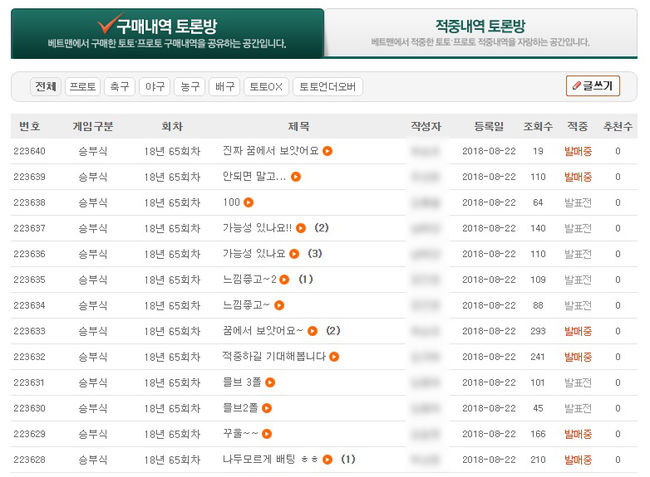This screenshot has height=477, width=650.
Task: Click the orange arrow icon after 100
Action: point(248,203)
